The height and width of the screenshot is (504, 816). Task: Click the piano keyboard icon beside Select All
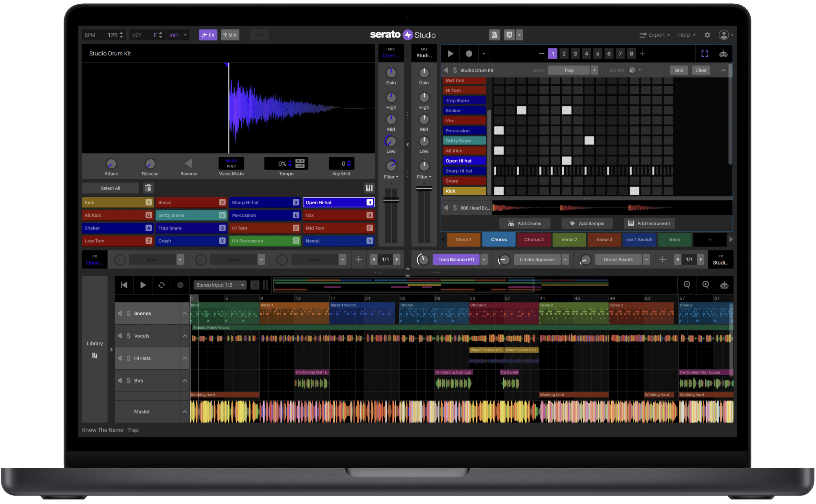point(369,188)
